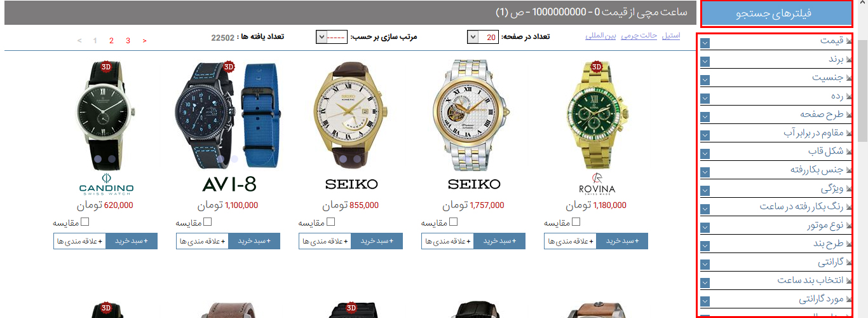Click the Seiko brand logo under the automatic watch

pos(474,184)
